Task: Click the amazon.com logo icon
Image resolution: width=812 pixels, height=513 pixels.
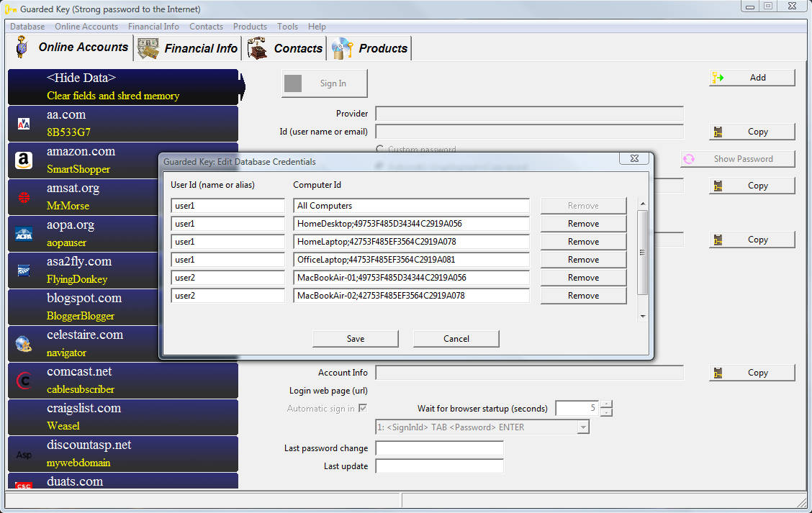Action: (x=24, y=160)
